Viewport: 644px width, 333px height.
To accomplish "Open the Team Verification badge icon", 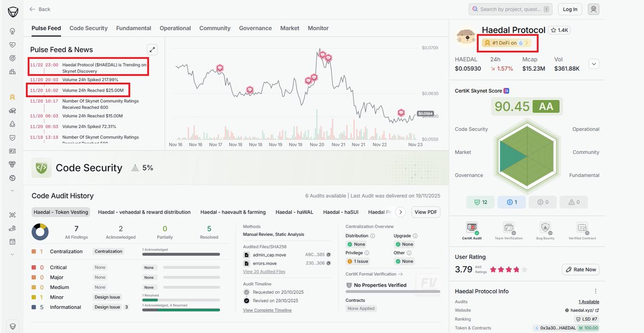I will [508, 228].
